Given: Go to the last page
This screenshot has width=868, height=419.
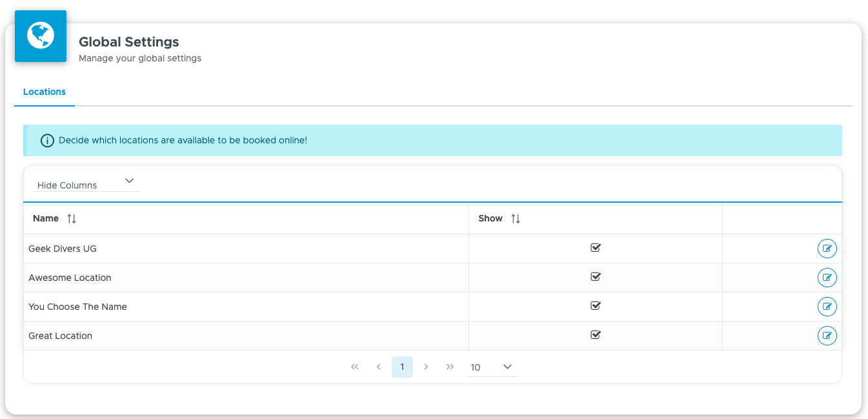Looking at the screenshot, I should coord(450,367).
